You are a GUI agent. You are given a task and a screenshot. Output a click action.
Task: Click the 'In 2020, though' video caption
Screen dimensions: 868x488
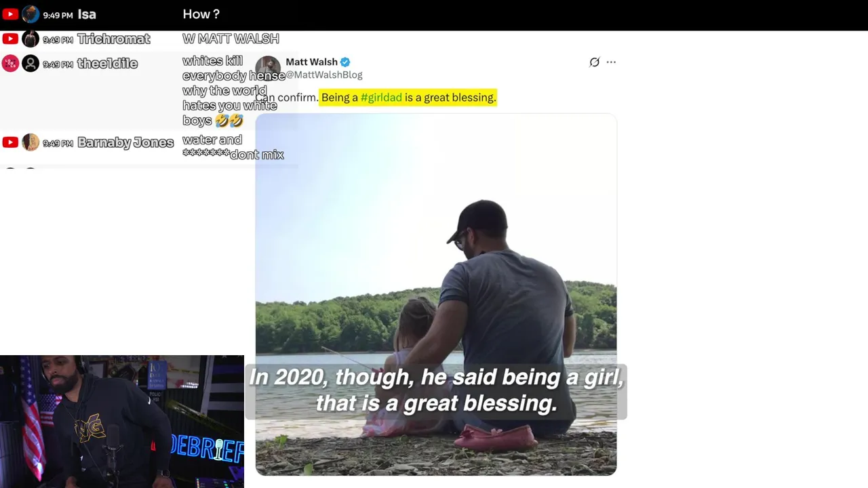pyautogui.click(x=436, y=390)
